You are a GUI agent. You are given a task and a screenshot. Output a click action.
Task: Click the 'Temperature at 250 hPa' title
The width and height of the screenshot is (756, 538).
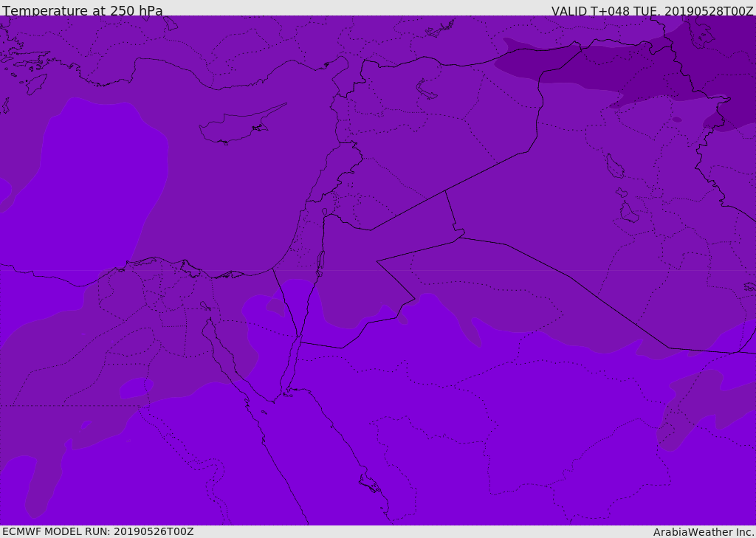click(x=83, y=10)
